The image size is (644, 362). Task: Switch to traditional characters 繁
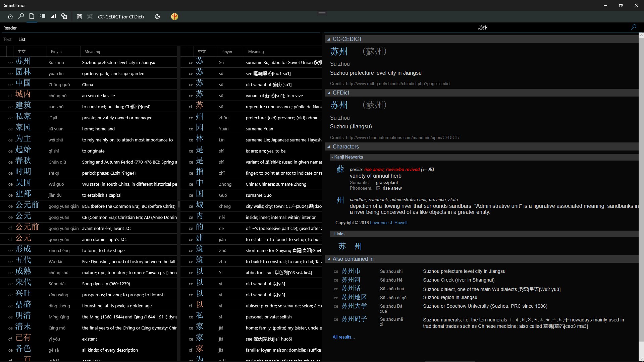click(90, 16)
